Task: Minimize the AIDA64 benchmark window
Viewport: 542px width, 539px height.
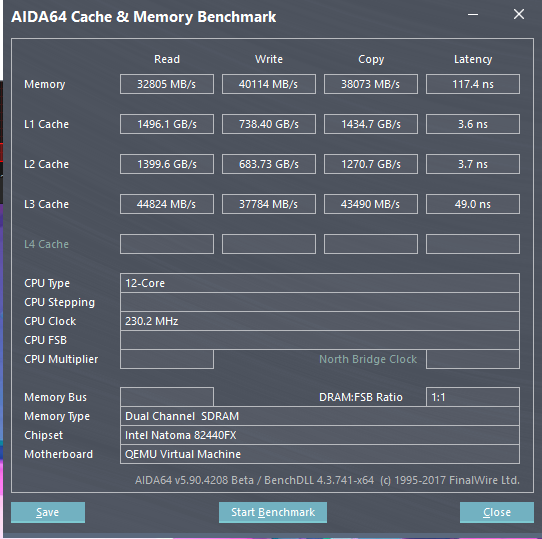Action: 473,15
